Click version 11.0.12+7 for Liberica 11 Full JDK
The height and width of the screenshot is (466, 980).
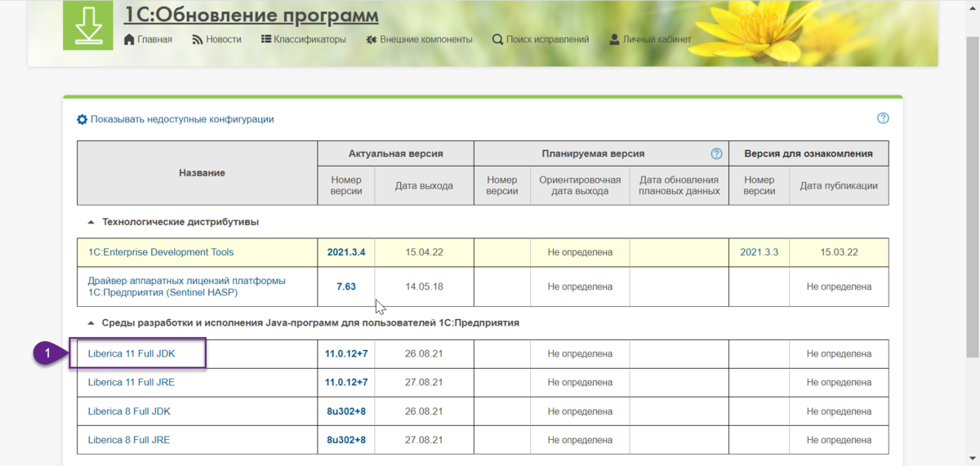click(346, 353)
